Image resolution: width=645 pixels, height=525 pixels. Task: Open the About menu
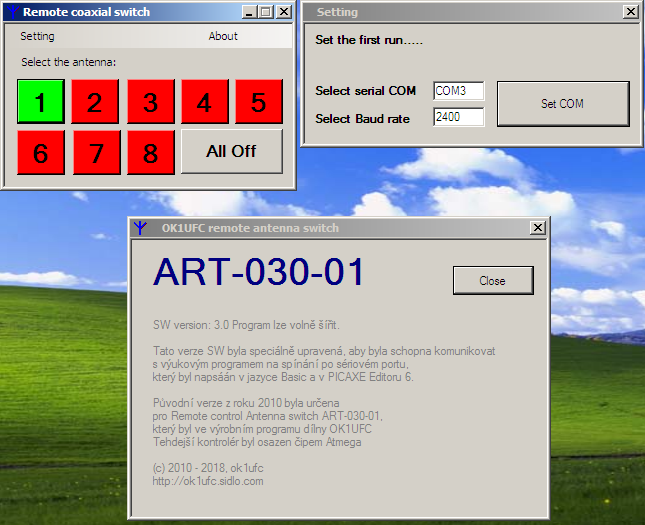tap(223, 36)
